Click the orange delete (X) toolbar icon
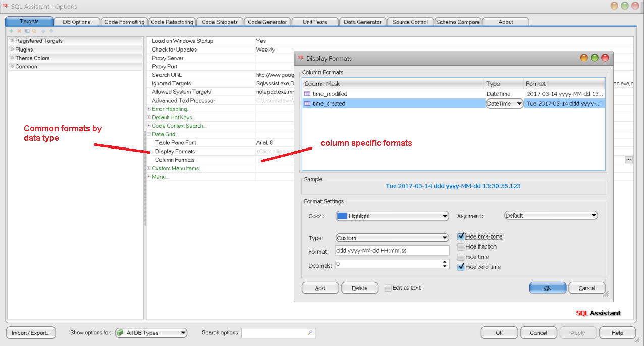Viewport: 644px width, 346px height. coord(19,31)
